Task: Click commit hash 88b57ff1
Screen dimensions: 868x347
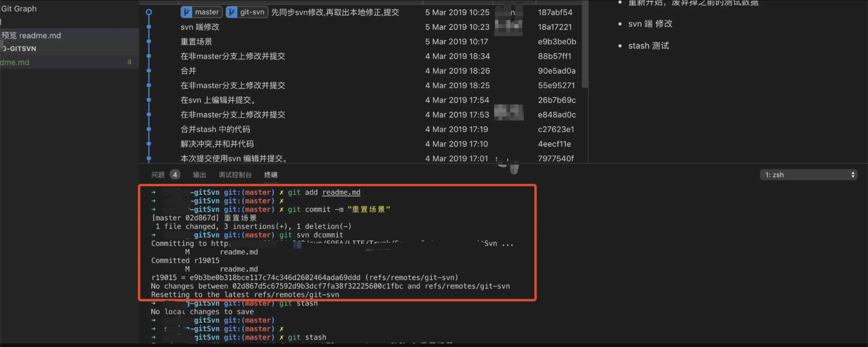Action: click(x=554, y=56)
